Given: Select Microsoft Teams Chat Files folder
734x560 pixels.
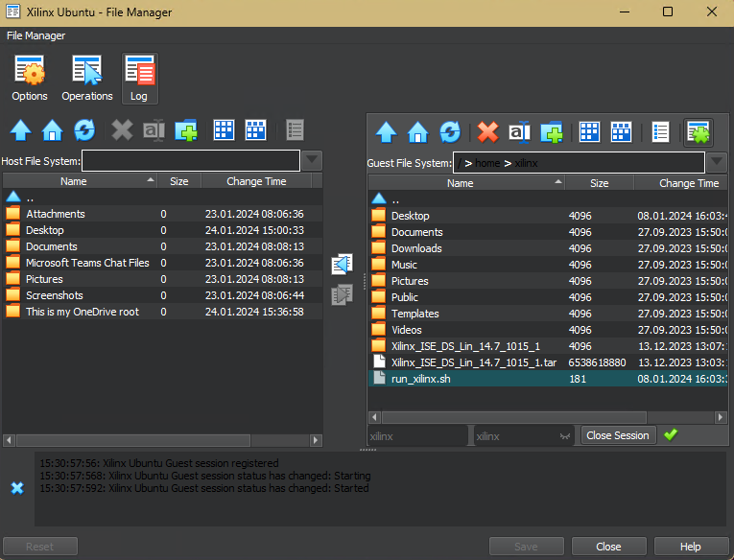Looking at the screenshot, I should (x=162, y=263).
